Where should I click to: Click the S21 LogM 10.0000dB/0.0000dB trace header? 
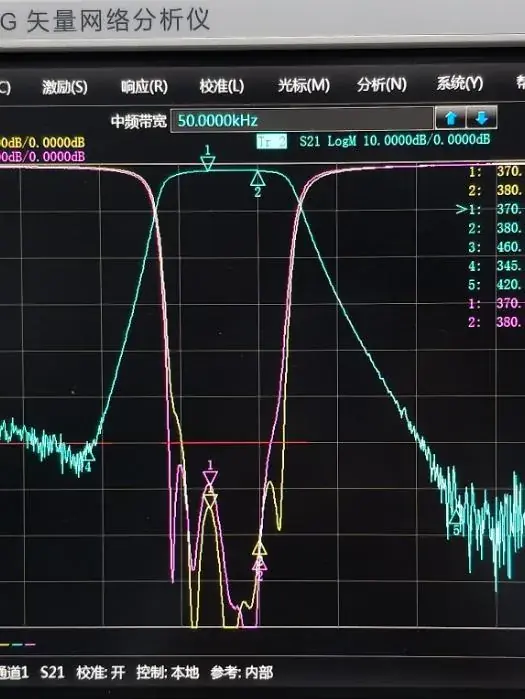point(394,141)
